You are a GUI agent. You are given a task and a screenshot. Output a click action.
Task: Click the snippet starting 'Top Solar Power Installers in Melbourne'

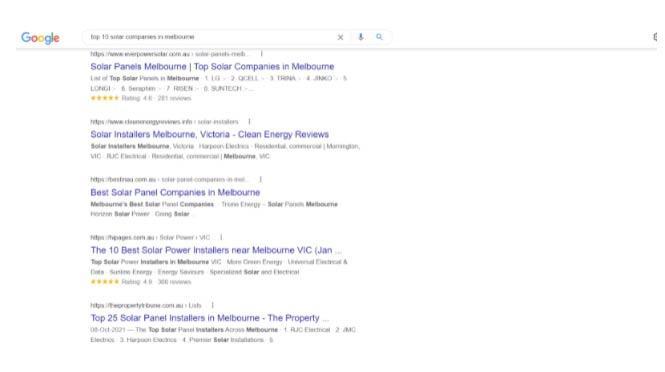[219, 267]
